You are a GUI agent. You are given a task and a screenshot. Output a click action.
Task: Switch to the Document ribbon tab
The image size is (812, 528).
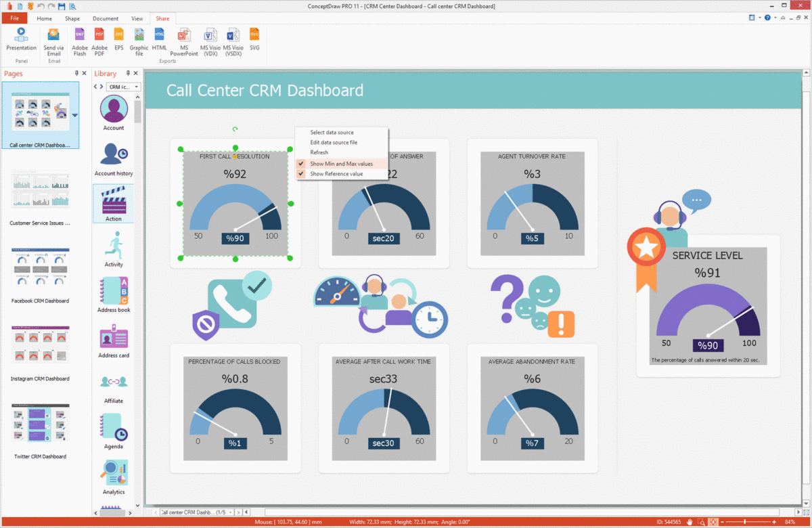[x=106, y=18]
